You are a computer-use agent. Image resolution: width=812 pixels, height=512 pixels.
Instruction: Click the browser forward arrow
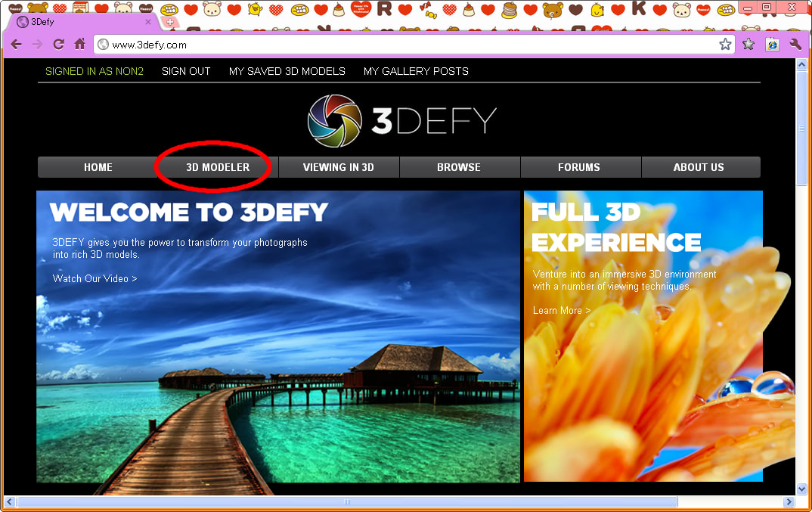click(x=37, y=45)
